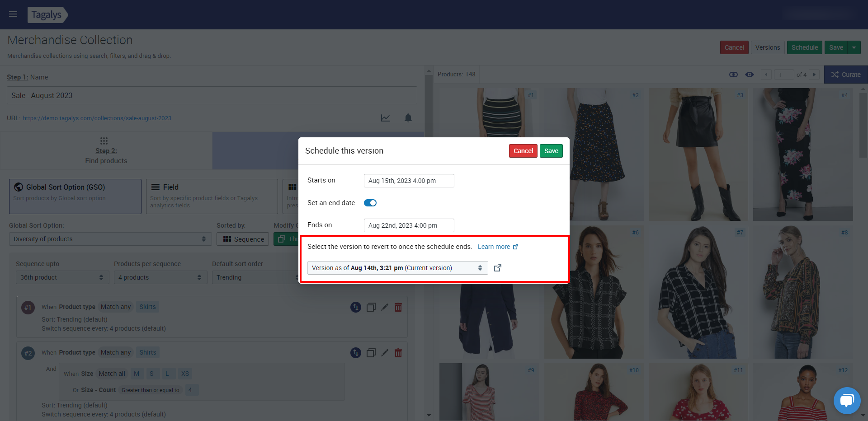Screen dimensions: 868x421
Task: Duplicate rule #1 Skirts
Action: tap(371, 307)
